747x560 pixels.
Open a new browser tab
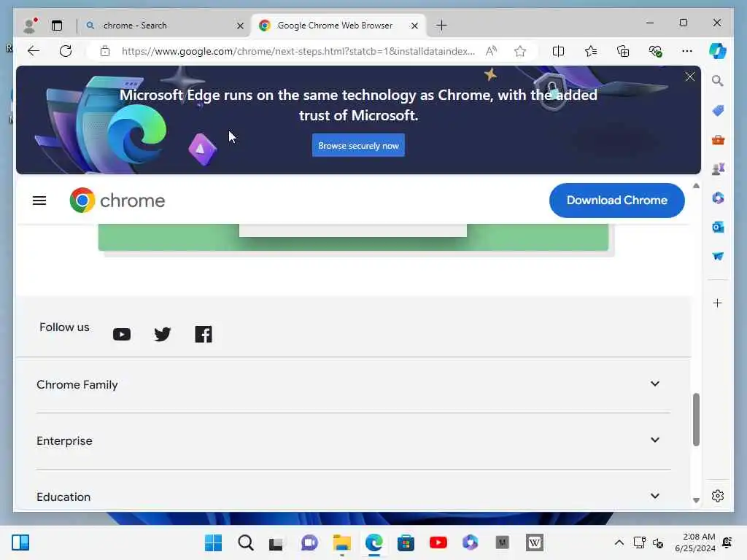pyautogui.click(x=441, y=26)
